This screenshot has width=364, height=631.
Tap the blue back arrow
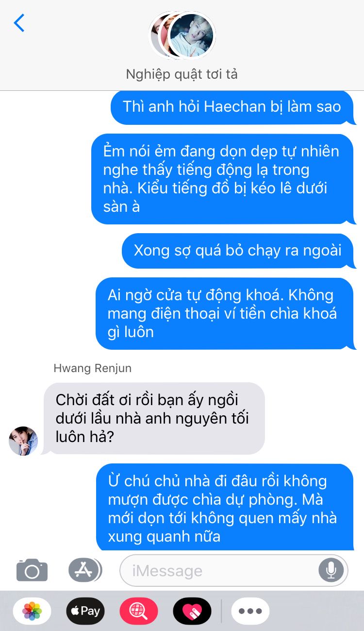coord(19,23)
